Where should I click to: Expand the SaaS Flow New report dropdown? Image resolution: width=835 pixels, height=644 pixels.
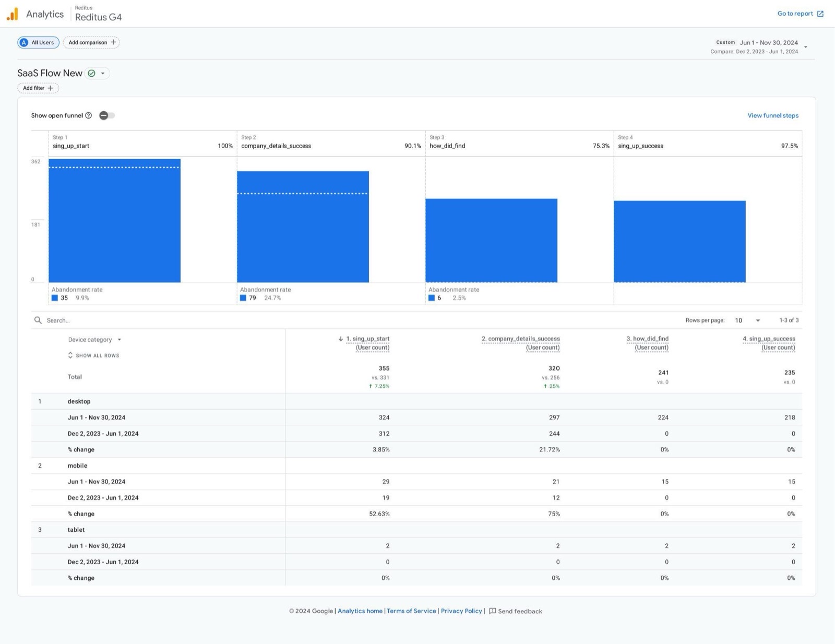[x=103, y=73]
